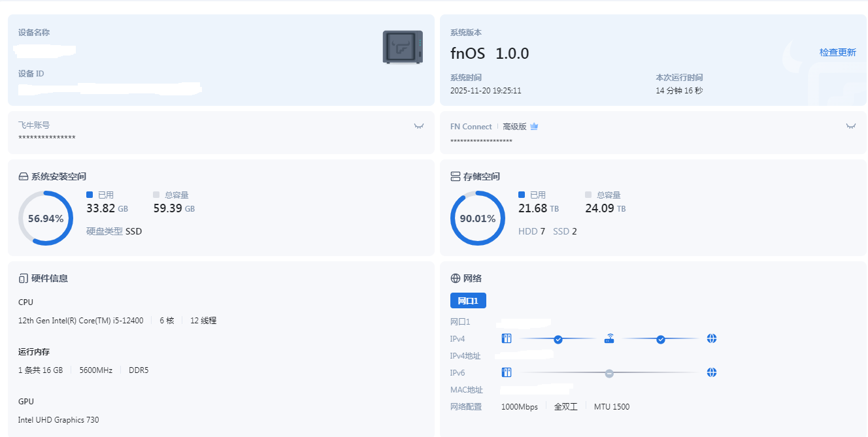Click the 全双工 duplex setting text
Viewport: 868px width, 437px height.
(x=566, y=407)
